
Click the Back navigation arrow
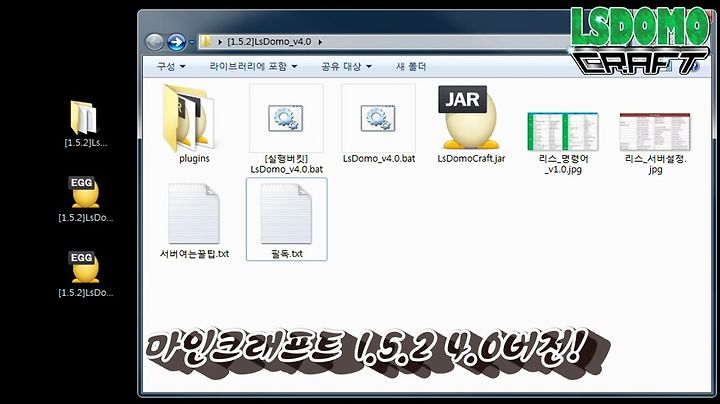[x=155, y=42]
